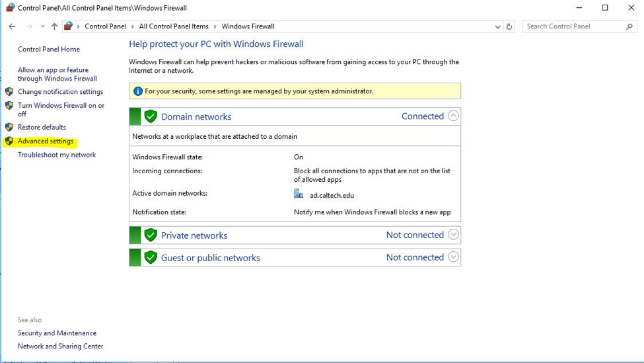Click the green shield beside Guest or public networks
Screen dimensions: 644x363
(151, 258)
